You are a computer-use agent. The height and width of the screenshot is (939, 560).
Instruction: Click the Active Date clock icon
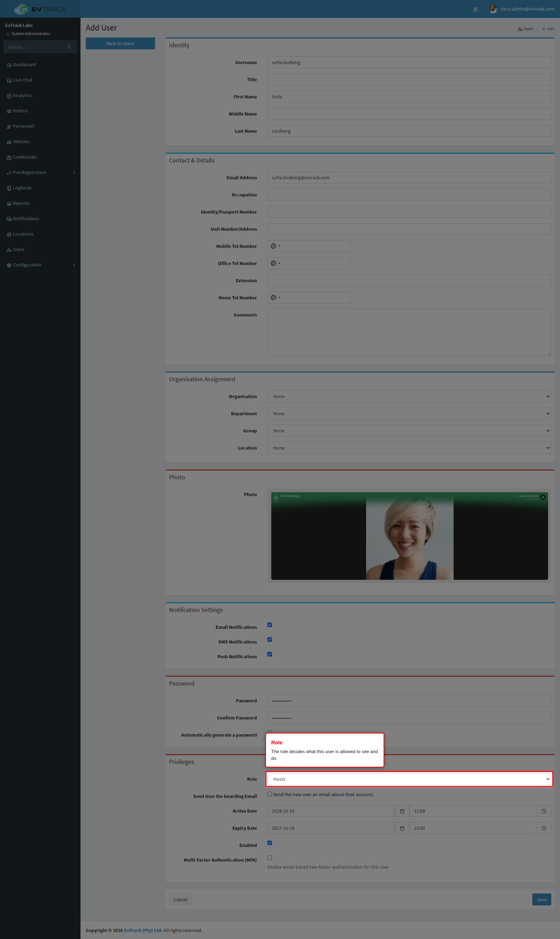pyautogui.click(x=544, y=811)
